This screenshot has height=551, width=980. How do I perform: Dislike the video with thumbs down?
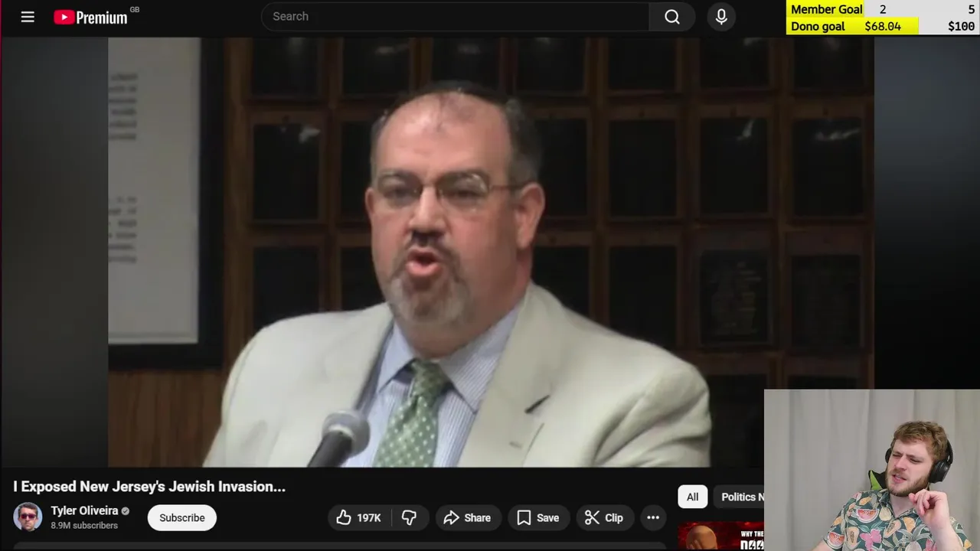410,518
